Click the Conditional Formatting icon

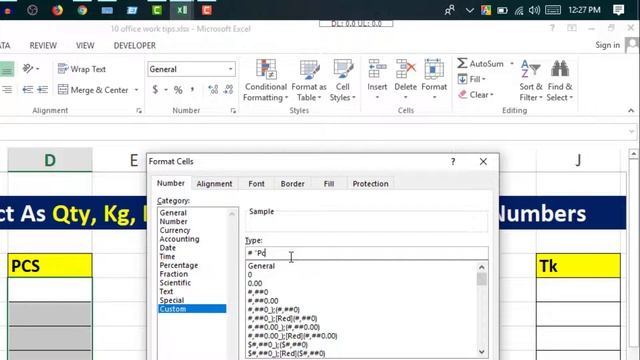(x=266, y=69)
